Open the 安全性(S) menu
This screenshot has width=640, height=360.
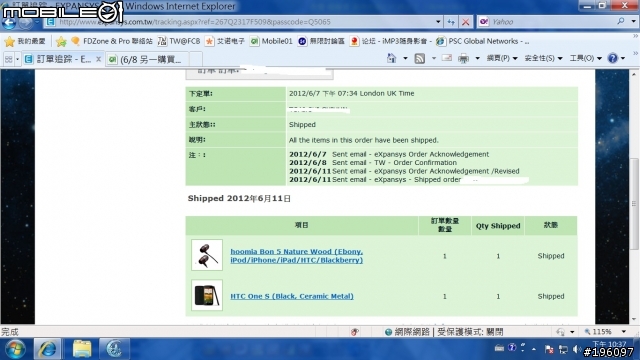pyautogui.click(x=543, y=58)
